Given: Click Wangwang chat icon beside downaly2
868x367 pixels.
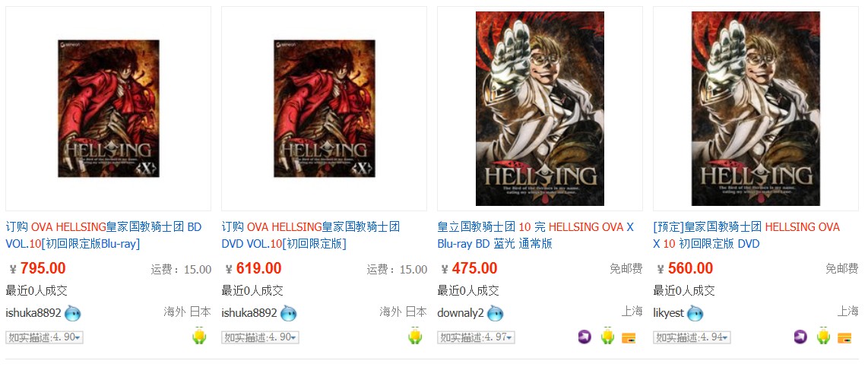Looking at the screenshot, I should [496, 313].
